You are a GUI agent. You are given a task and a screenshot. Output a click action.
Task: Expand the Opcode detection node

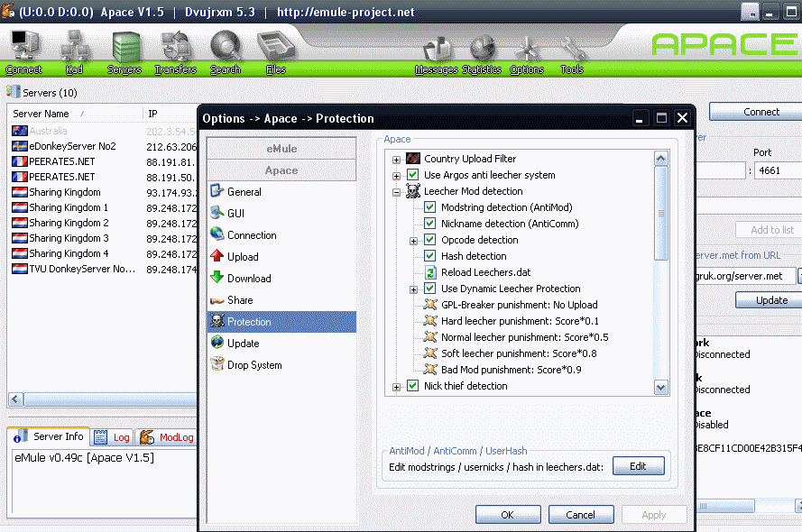click(x=414, y=242)
